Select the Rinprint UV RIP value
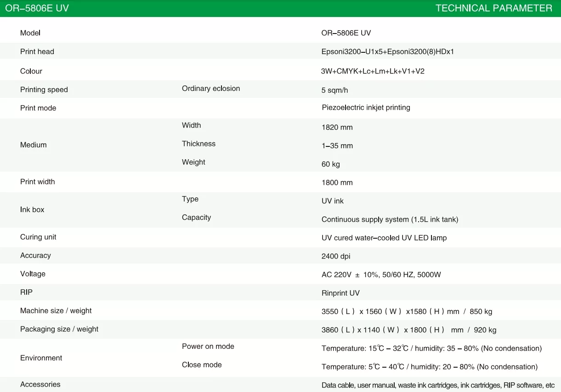Screen dimensions: 561x392 coord(340,293)
